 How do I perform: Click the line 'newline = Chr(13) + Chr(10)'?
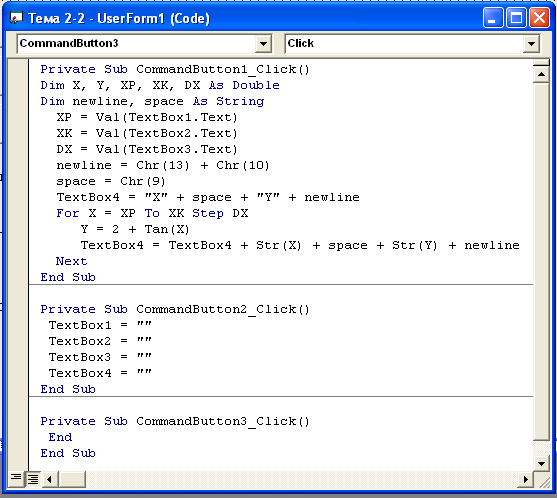pos(163,165)
